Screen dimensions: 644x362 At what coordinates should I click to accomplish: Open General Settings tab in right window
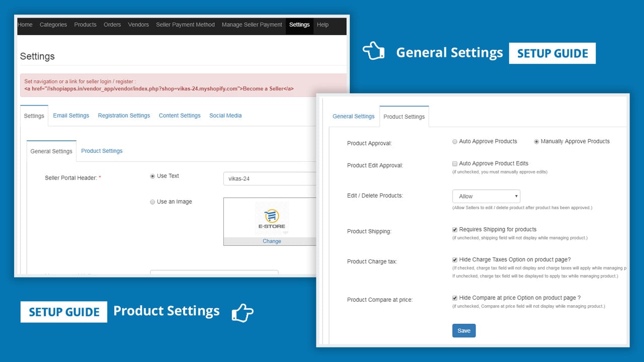354,116
